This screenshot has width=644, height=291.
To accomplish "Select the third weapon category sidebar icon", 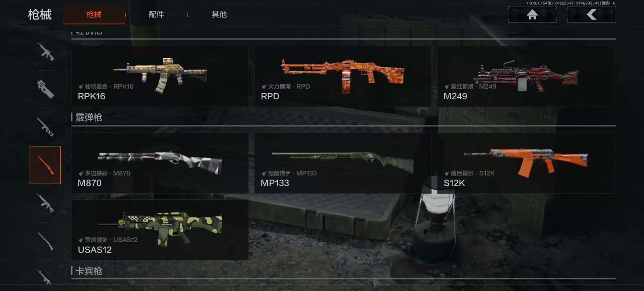I will (x=45, y=127).
